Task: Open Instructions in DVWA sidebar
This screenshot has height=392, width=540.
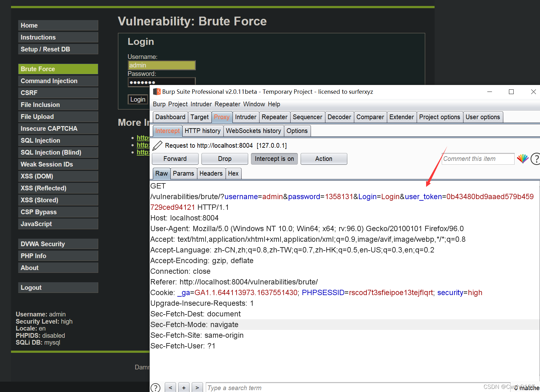Action: 58,37
